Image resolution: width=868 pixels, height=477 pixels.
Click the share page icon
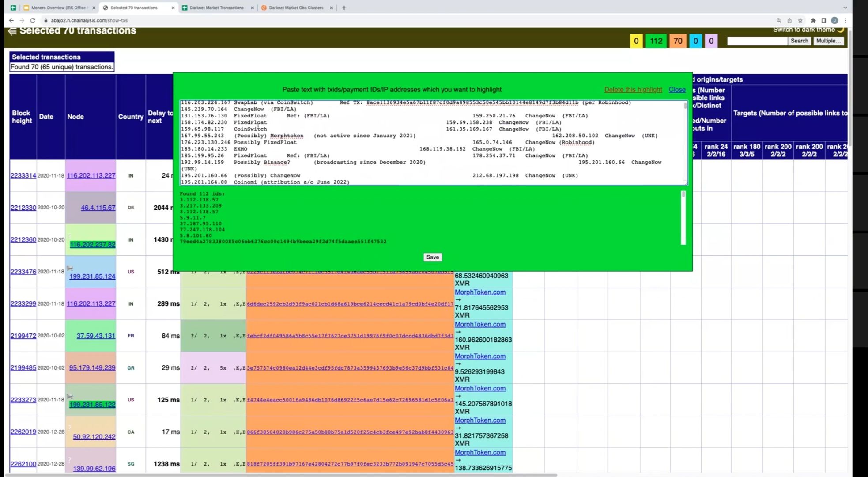(789, 20)
